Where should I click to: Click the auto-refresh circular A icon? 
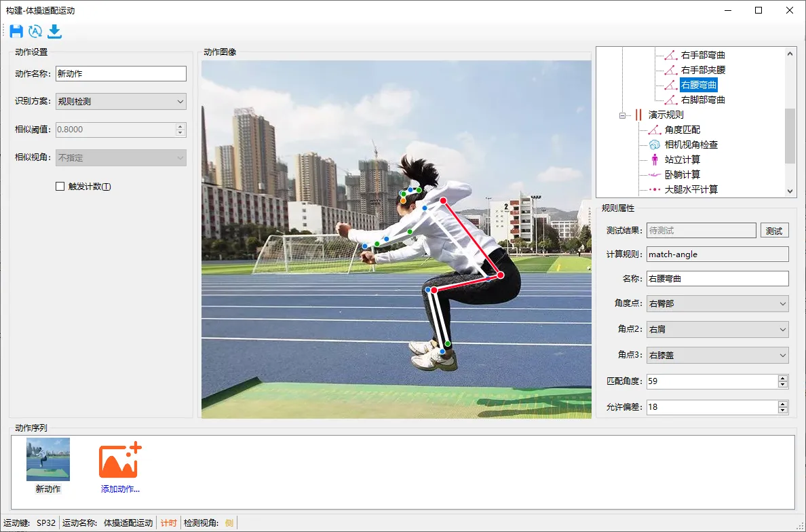click(x=35, y=31)
